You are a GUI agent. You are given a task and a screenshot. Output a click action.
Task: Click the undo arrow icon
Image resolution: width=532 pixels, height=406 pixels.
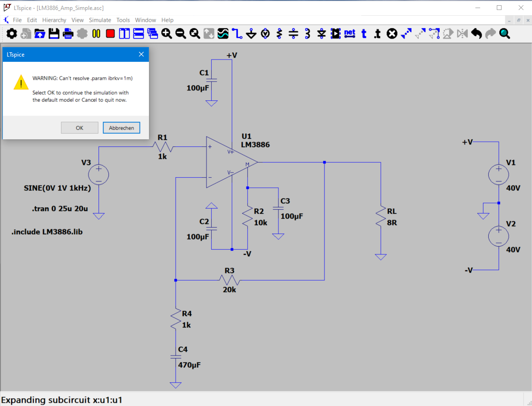(x=476, y=34)
